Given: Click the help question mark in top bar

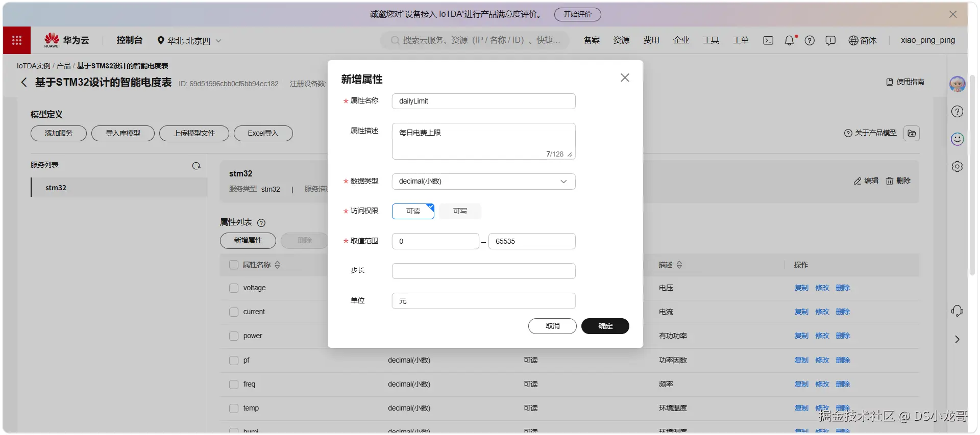Looking at the screenshot, I should coord(810,40).
